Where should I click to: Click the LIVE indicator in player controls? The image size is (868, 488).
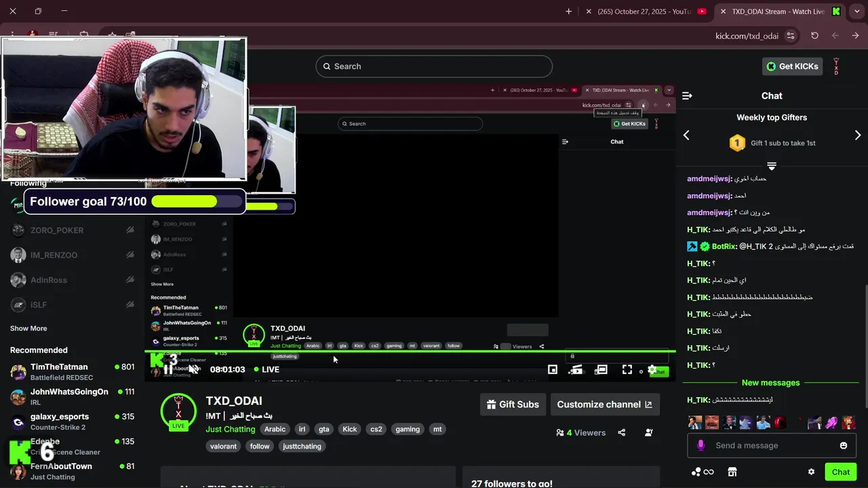[x=266, y=369]
